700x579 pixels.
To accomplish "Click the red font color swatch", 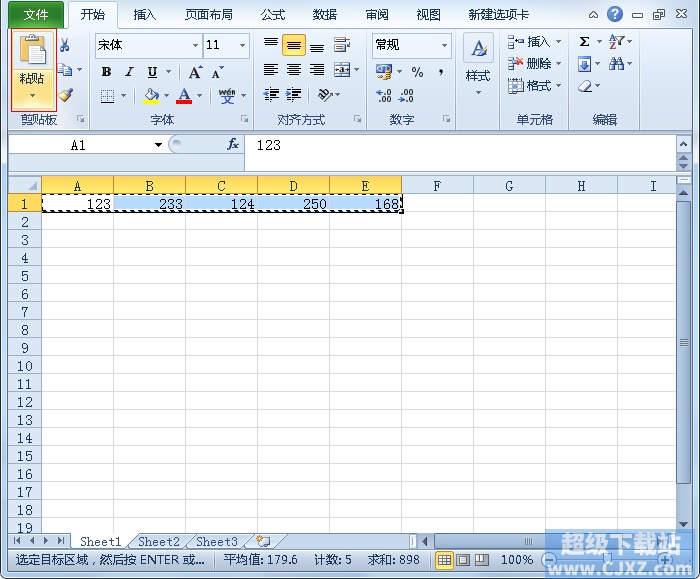I will pos(184,97).
